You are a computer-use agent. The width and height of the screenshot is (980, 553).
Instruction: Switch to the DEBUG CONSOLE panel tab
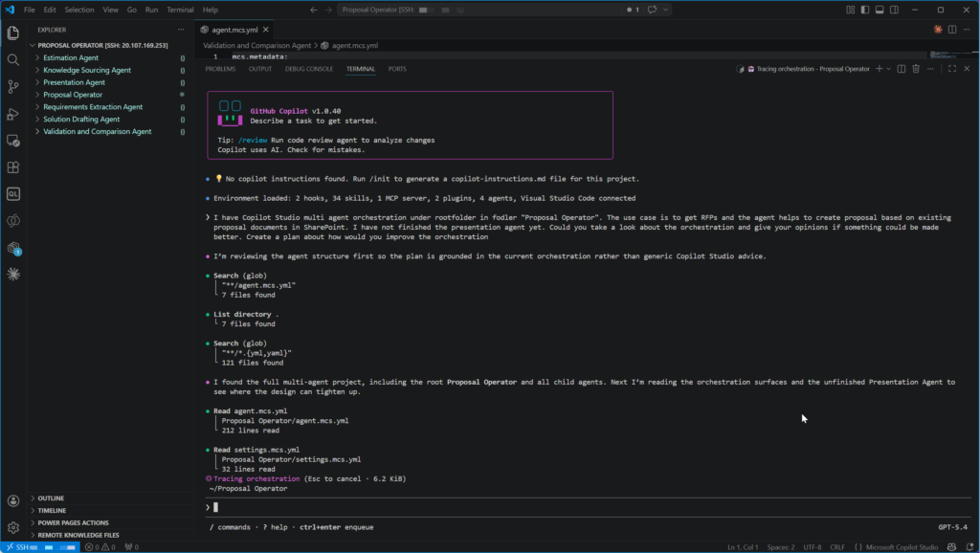[309, 69]
